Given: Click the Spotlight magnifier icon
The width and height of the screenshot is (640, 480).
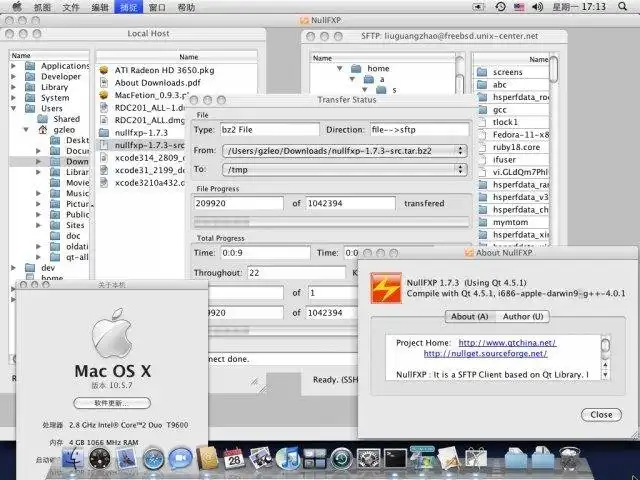Looking at the screenshot, I should 622,7.
